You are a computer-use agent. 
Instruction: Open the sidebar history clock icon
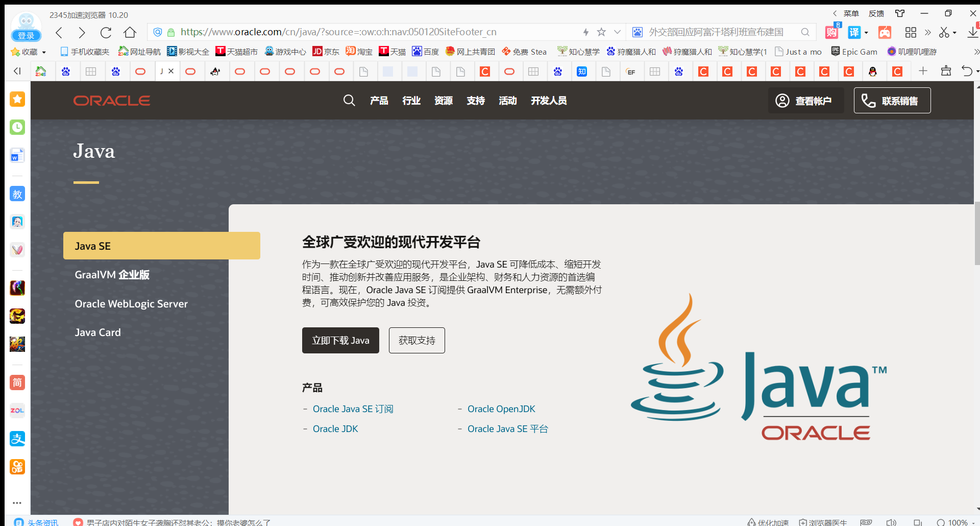17,127
